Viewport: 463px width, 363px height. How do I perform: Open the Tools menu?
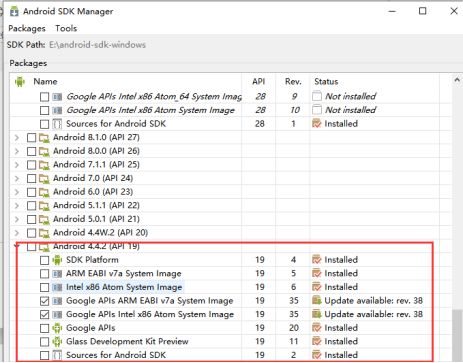click(x=66, y=29)
